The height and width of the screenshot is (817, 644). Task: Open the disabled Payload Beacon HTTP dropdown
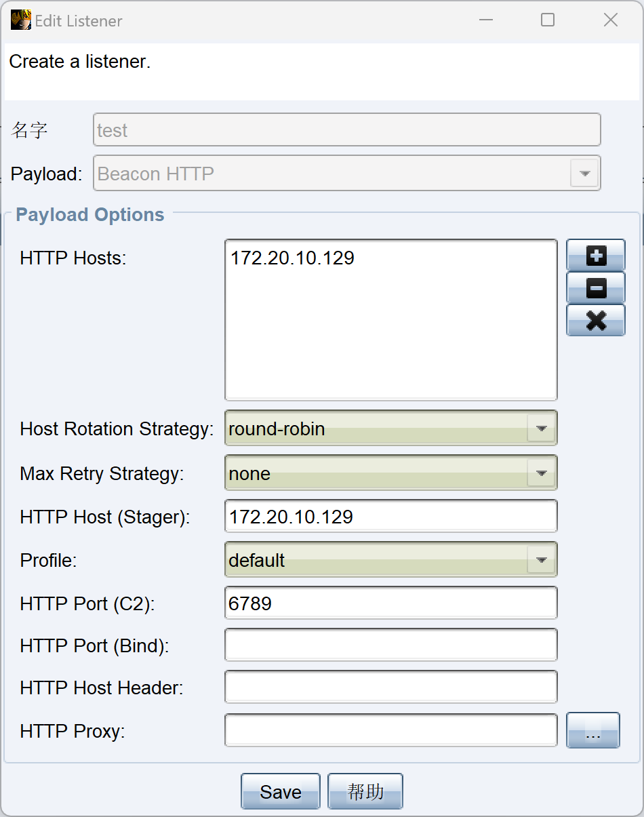tap(584, 174)
